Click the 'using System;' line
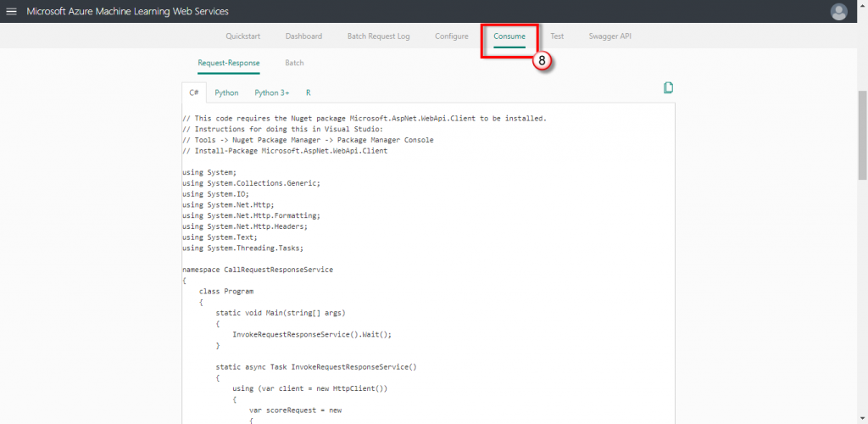The width and height of the screenshot is (868, 424). (209, 172)
